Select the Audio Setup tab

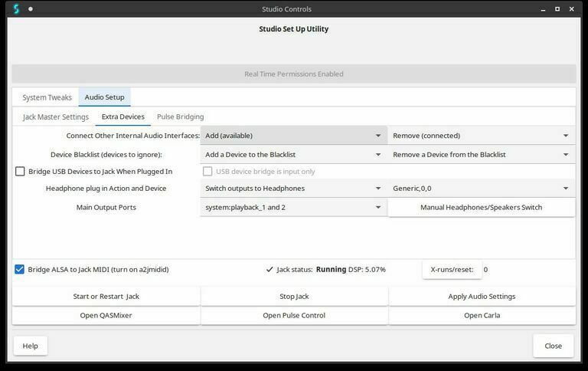104,97
